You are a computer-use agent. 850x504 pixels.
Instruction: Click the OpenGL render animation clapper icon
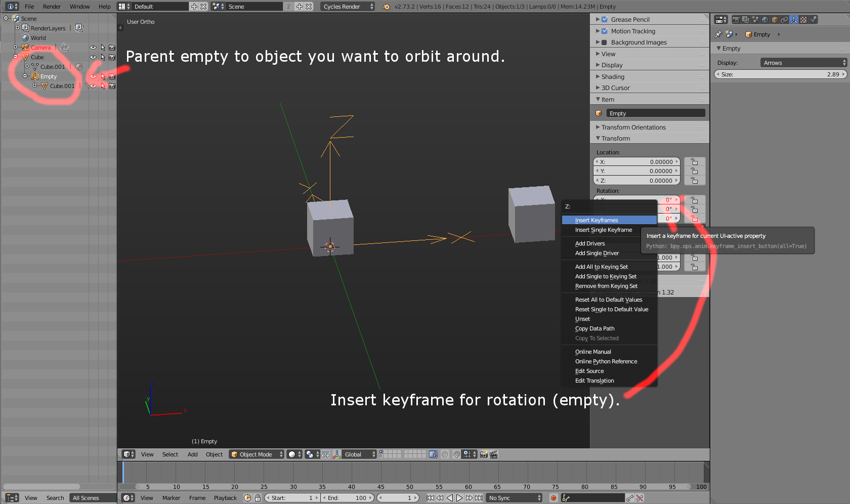[x=494, y=454]
